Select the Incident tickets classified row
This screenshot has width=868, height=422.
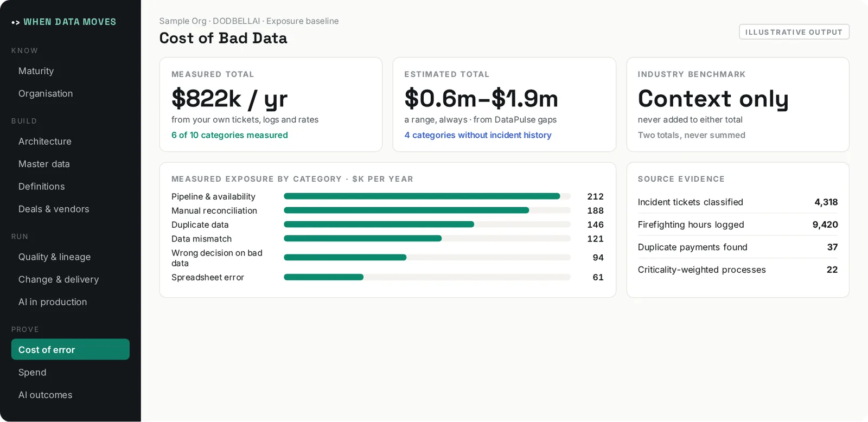tap(738, 202)
